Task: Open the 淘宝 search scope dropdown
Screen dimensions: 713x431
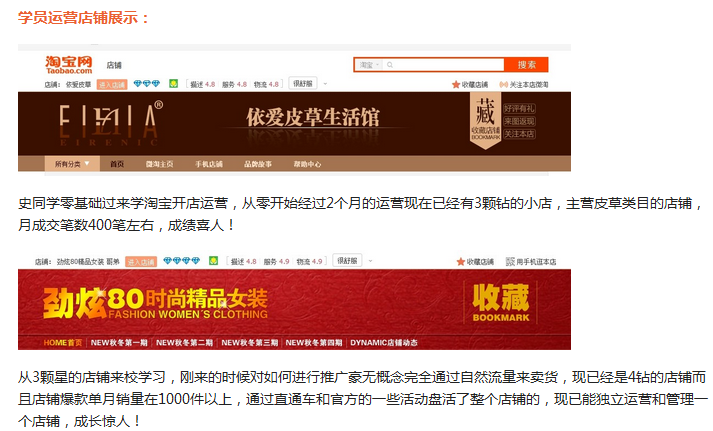Action: tap(367, 65)
